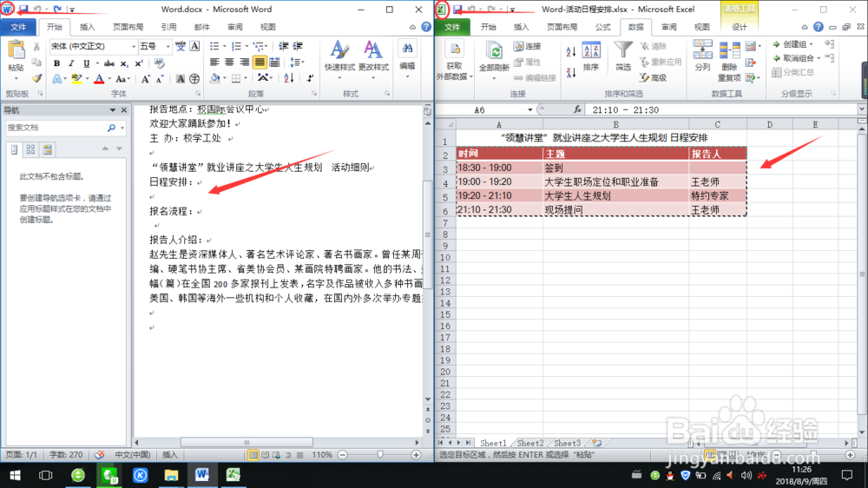The height and width of the screenshot is (488, 868).
Task: Switch to Excel 公式 tab
Action: coord(602,27)
